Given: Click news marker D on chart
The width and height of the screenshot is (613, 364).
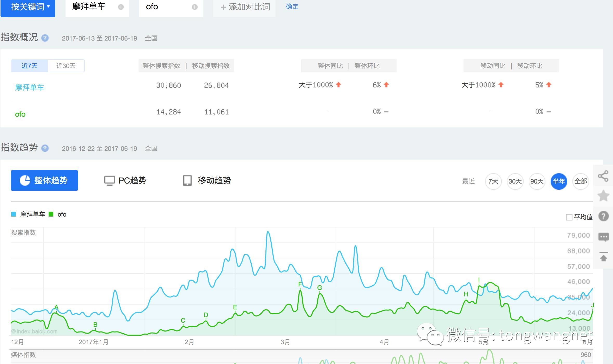Looking at the screenshot, I should (206, 315).
